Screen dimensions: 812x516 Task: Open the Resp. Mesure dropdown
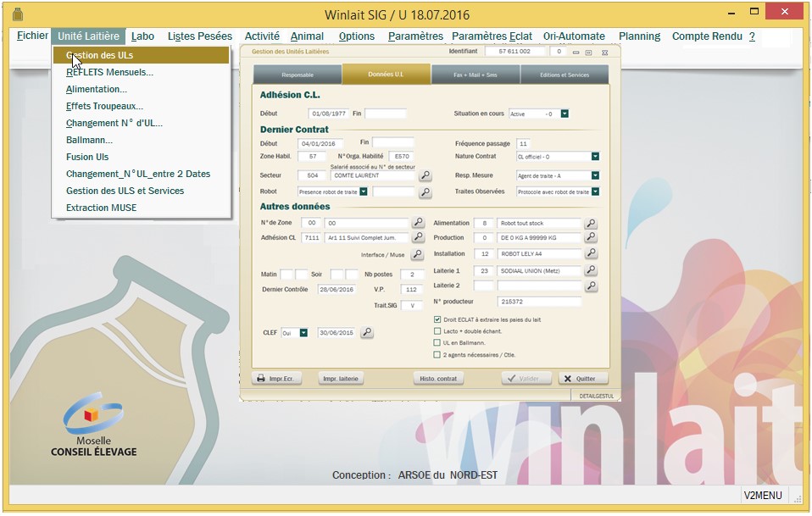click(x=596, y=176)
